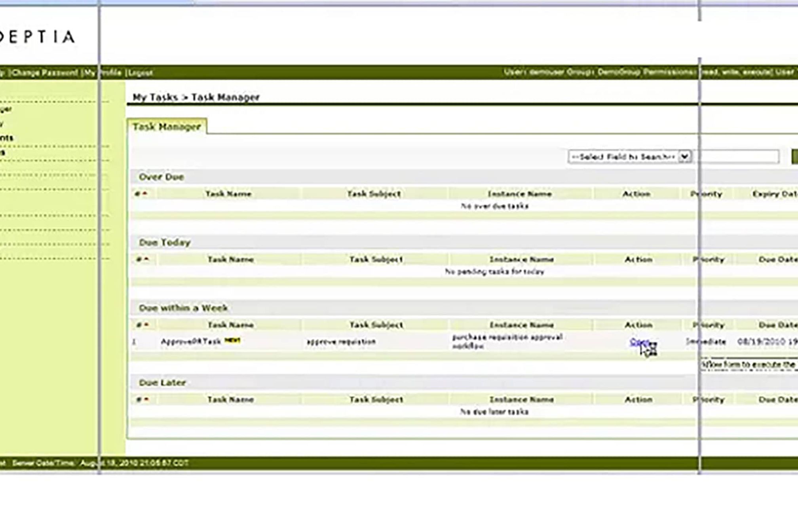Click sort arrow in Due within a Week table

(146, 325)
